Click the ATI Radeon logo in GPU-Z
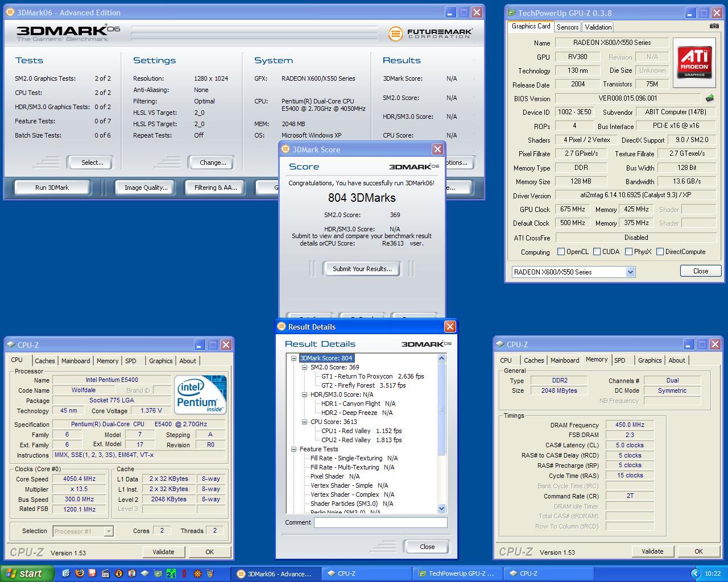Viewport: 728px width, 582px height. (694, 63)
